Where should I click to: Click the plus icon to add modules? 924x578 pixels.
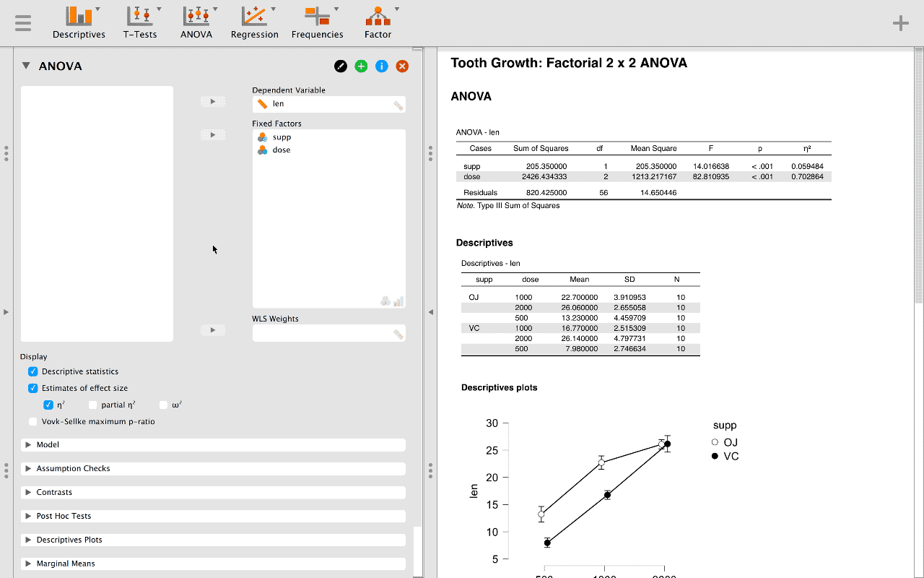click(x=900, y=23)
